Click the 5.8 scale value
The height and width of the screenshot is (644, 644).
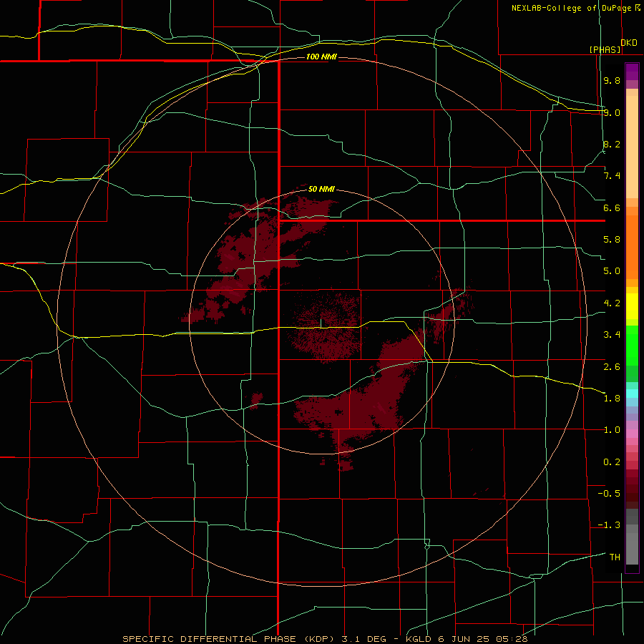click(x=612, y=240)
